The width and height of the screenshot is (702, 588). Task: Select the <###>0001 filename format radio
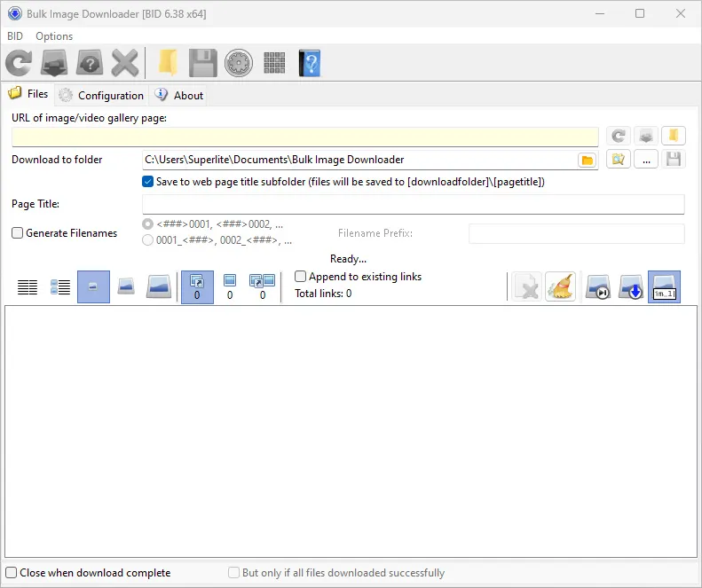point(147,223)
